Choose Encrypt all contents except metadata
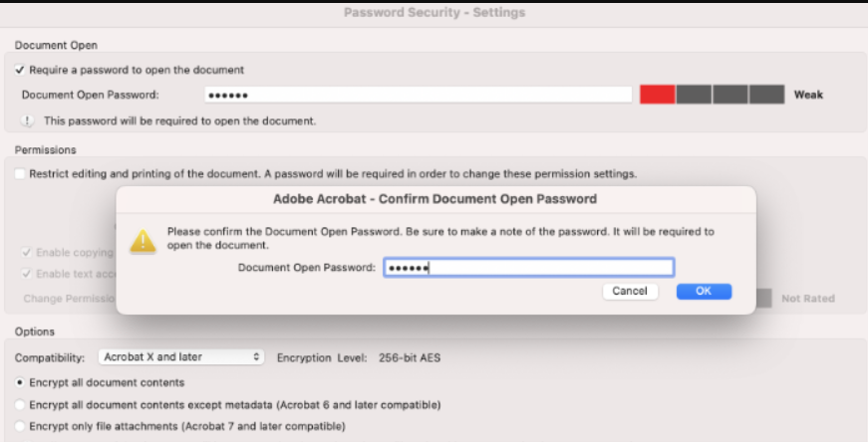This screenshot has width=868, height=442. click(x=21, y=405)
